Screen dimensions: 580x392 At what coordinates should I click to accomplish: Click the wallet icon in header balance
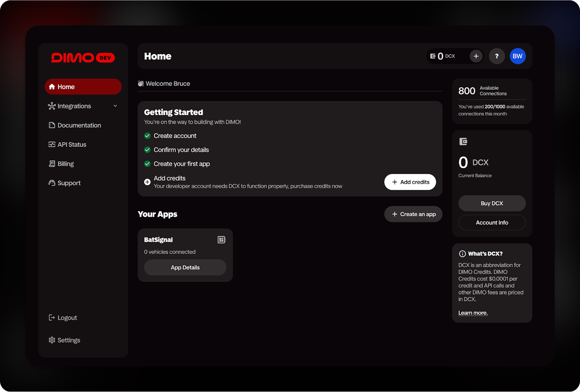tap(432, 56)
